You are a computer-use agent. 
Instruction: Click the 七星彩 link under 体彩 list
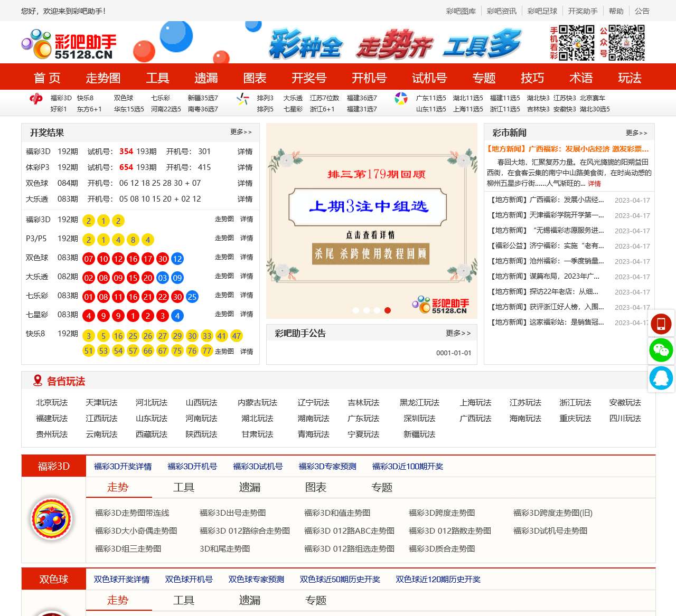pos(293,109)
